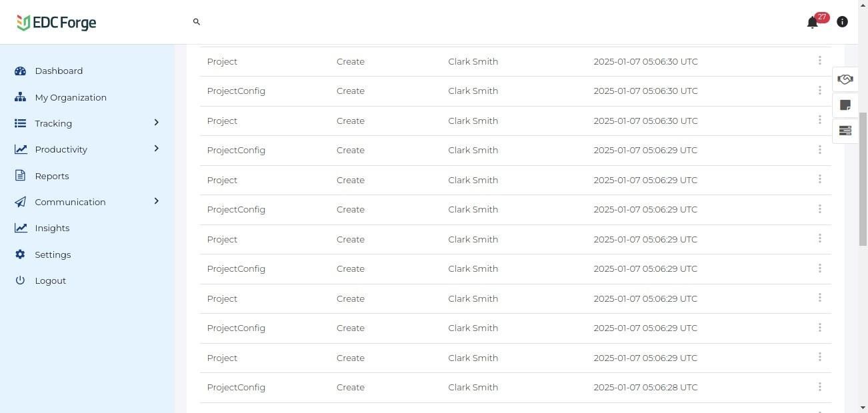868x413 pixels.
Task: Expand the Communication submenu chevron
Action: pyautogui.click(x=156, y=201)
